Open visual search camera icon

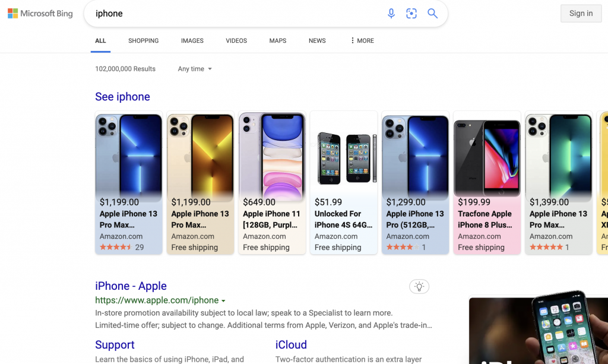click(x=411, y=14)
